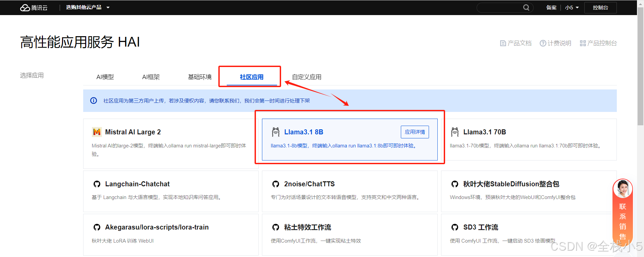
Task: Open the 备案 link
Action: 551,8
